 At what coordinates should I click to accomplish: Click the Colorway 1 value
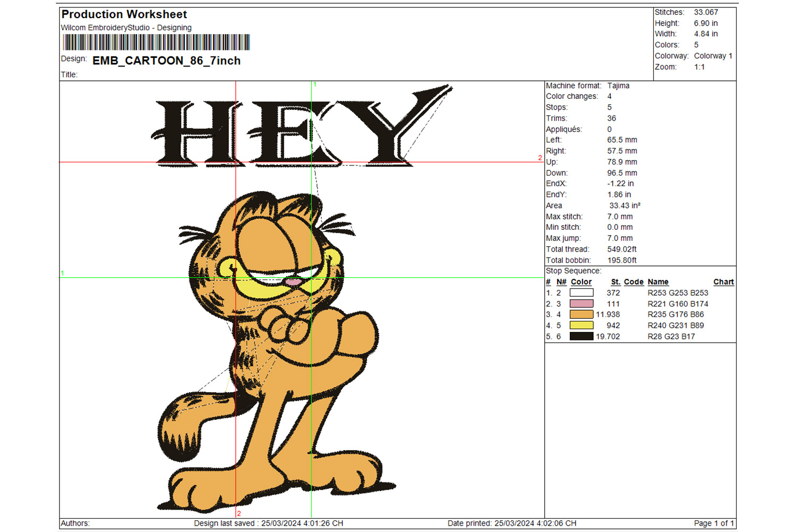[713, 56]
